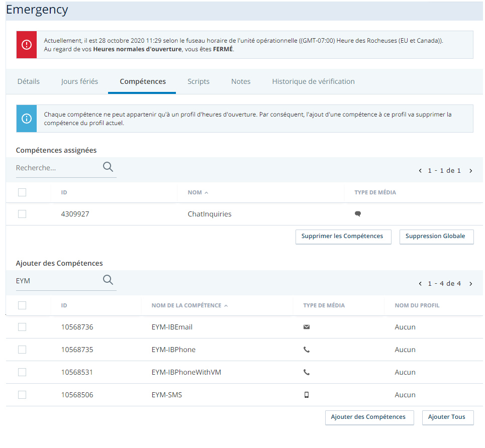The width and height of the screenshot is (485, 448).
Task: Click the Emergency page title
Action: (x=37, y=10)
